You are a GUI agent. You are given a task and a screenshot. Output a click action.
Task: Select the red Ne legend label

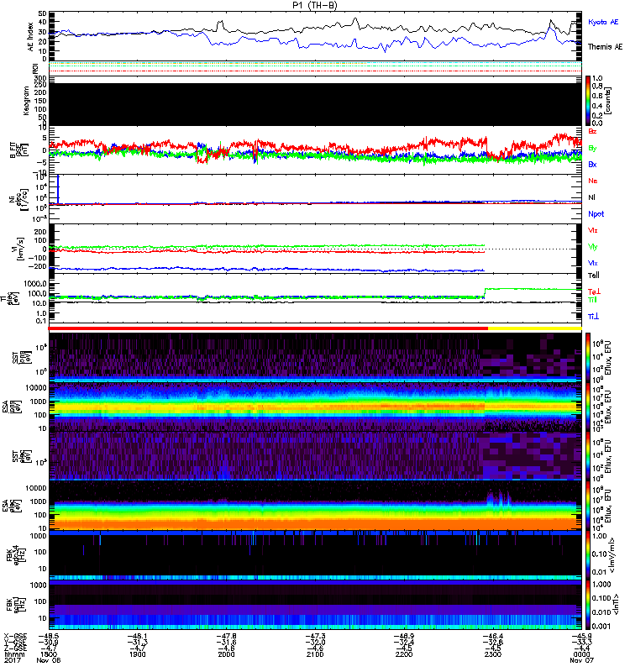click(593, 181)
